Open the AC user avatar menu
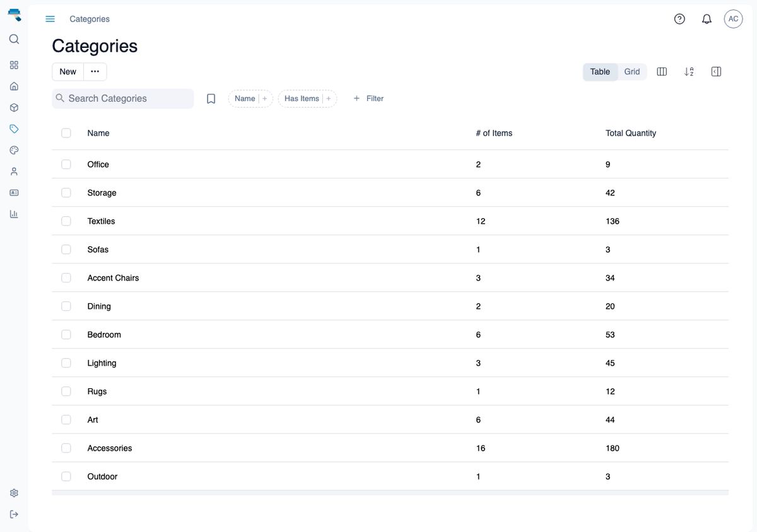Screen dimensions: 757x532 (x=733, y=19)
